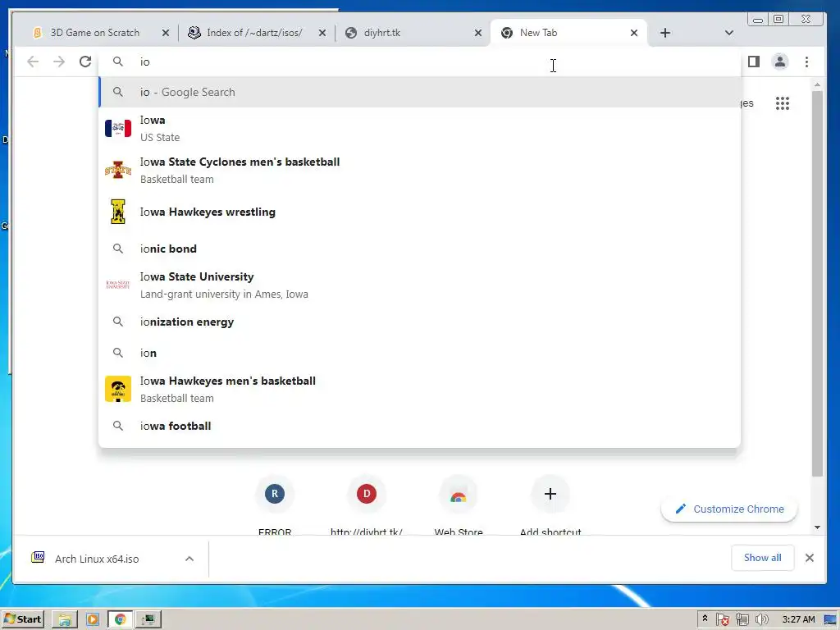Click the Iowa State University logo
The image size is (840, 630).
pyautogui.click(x=118, y=285)
